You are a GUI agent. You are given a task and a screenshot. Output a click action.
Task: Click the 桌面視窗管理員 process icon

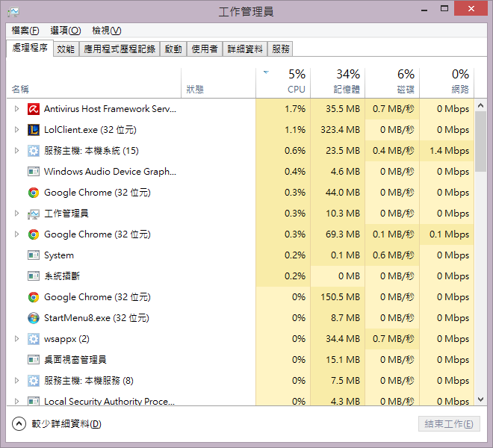[x=34, y=360]
